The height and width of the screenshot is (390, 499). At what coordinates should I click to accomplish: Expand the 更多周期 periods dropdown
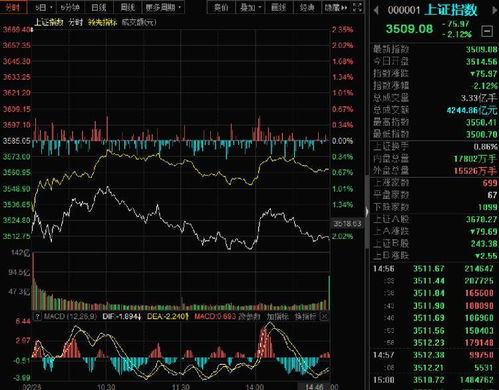(x=163, y=7)
